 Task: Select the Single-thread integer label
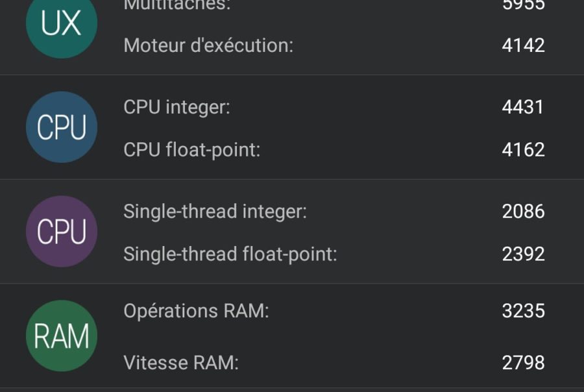pyautogui.click(x=215, y=212)
